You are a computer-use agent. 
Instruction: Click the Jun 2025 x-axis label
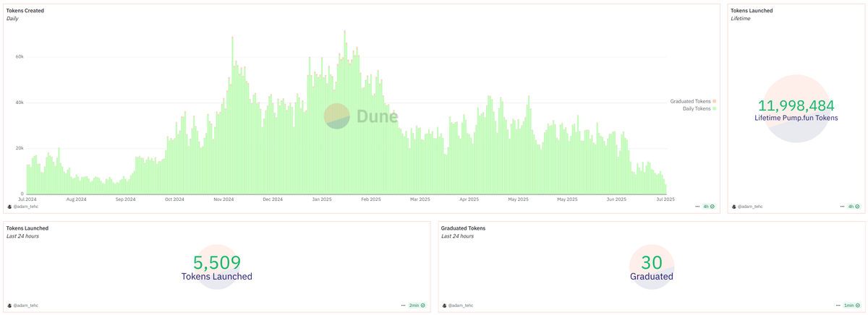(x=616, y=199)
